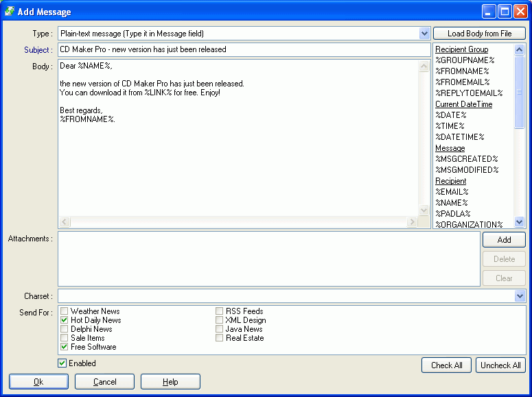The width and height of the screenshot is (532, 397).
Task: Cancel the Add Message dialog
Action: click(104, 382)
